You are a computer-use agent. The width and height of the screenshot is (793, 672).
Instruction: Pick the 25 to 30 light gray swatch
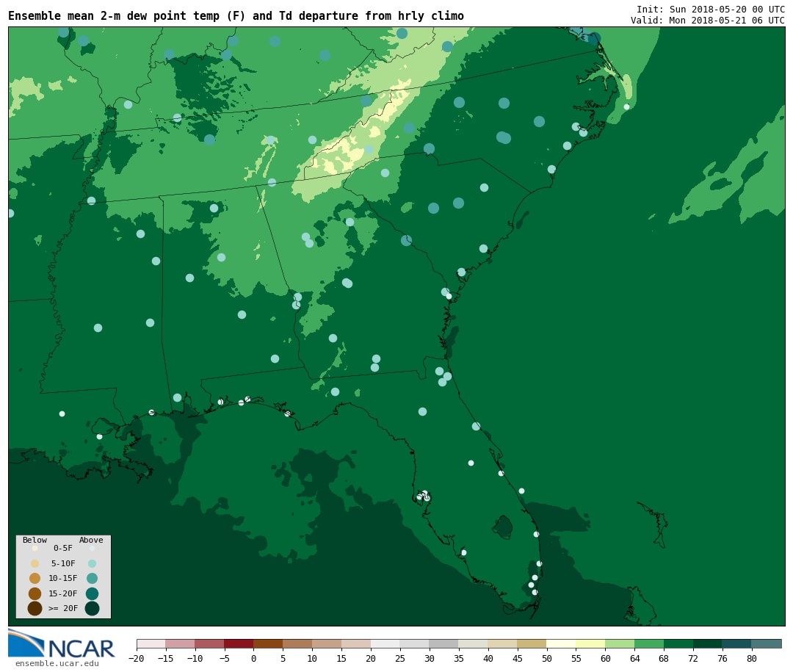coord(415,643)
